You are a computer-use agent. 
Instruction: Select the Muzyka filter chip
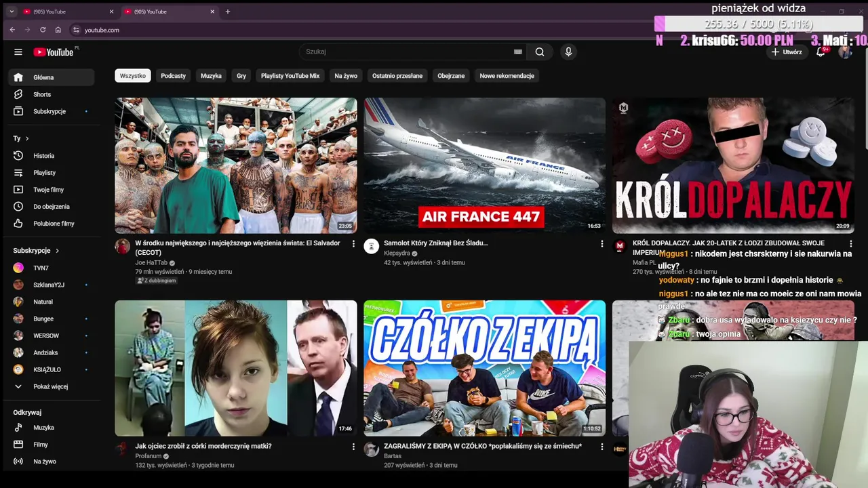211,76
